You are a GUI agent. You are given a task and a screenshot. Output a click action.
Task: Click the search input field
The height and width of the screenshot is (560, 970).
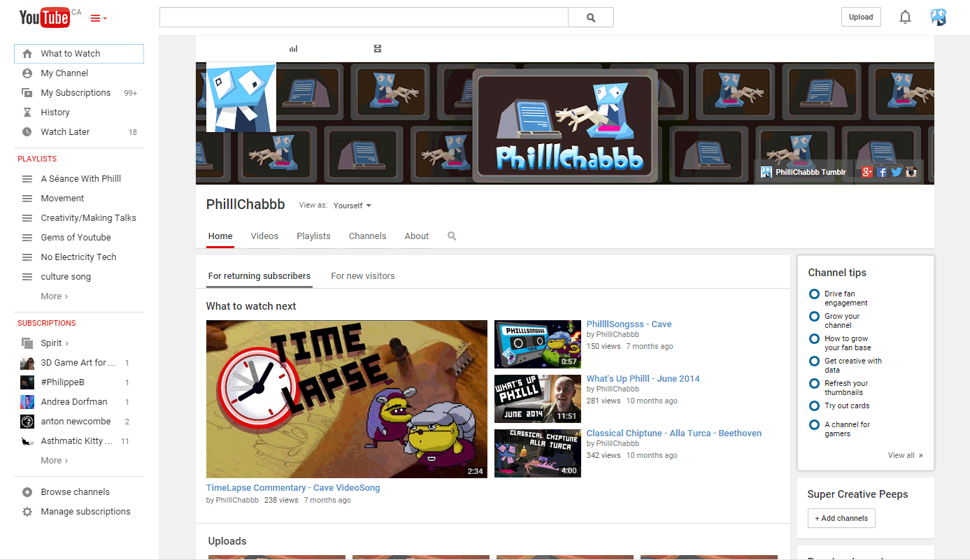[364, 17]
